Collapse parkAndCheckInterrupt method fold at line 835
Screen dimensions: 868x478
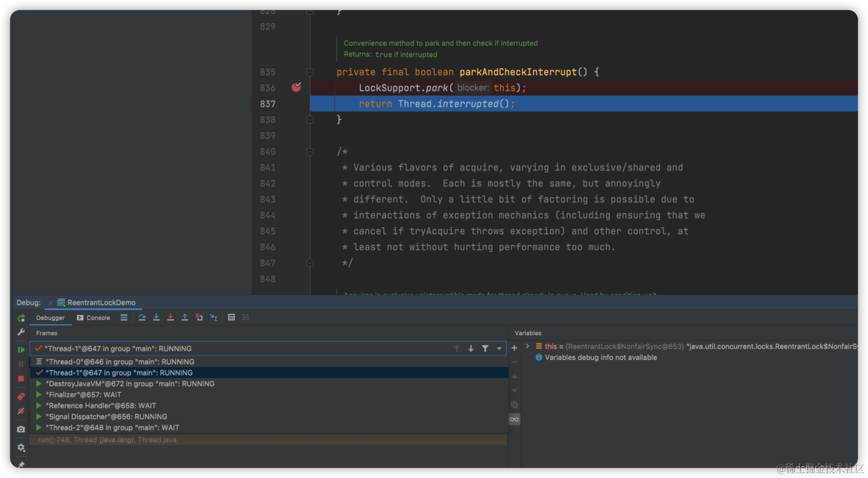coord(310,72)
